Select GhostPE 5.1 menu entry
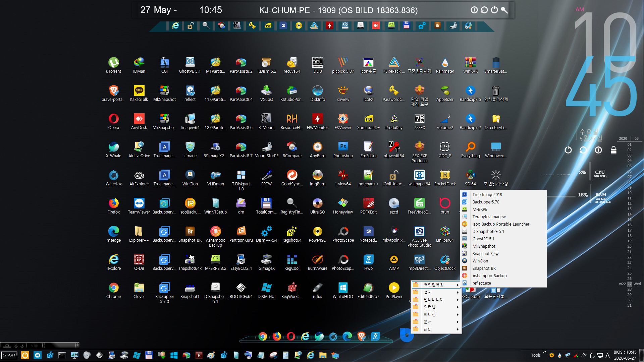This screenshot has height=362, width=644. [503, 239]
